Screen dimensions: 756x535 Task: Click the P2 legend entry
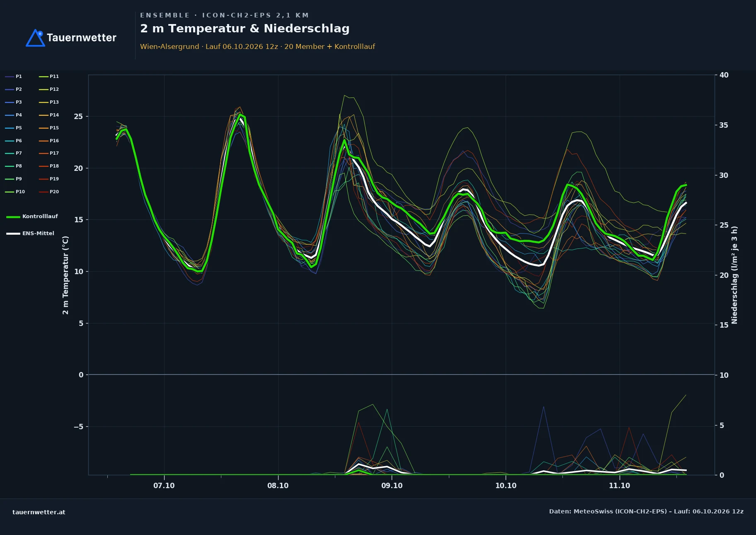pyautogui.click(x=13, y=89)
